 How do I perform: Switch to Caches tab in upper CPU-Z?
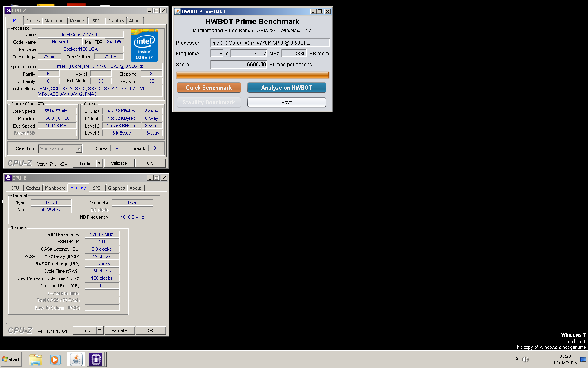click(33, 21)
